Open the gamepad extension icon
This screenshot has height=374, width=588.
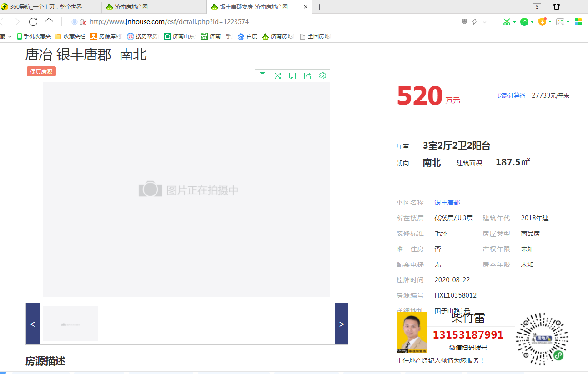[x=561, y=21]
